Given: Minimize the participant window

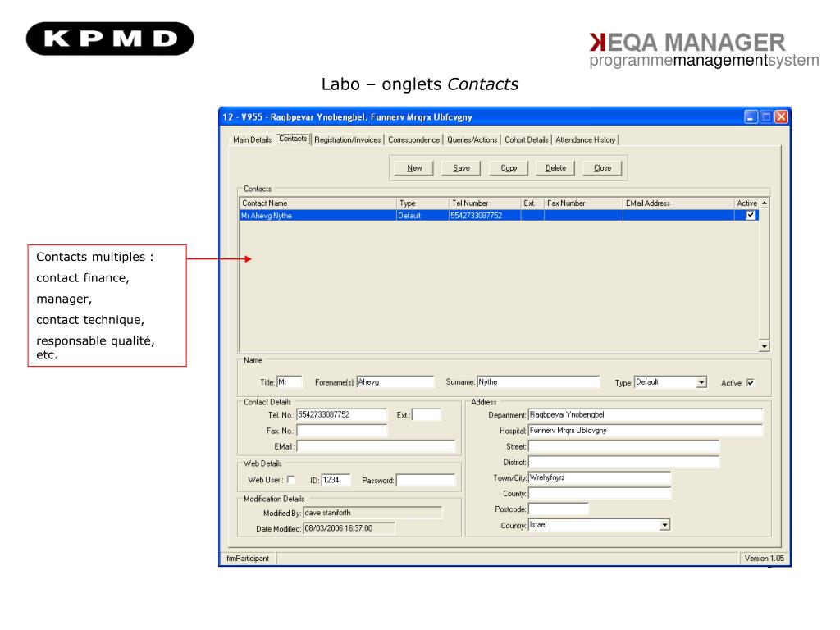Looking at the screenshot, I should [751, 116].
